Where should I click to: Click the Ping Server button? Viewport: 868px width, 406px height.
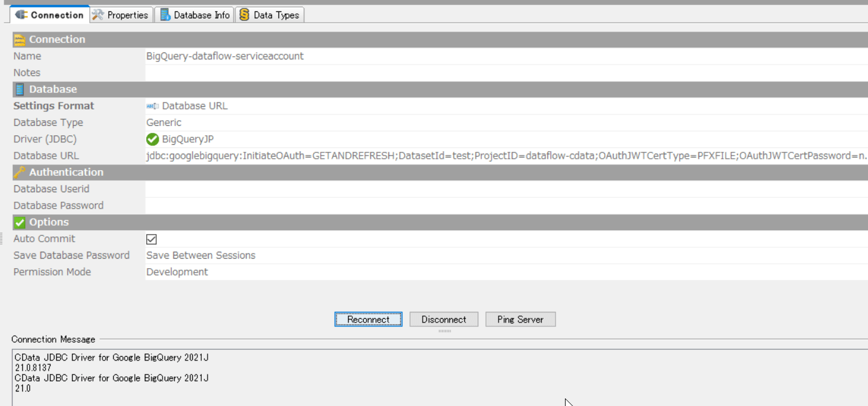tap(520, 319)
